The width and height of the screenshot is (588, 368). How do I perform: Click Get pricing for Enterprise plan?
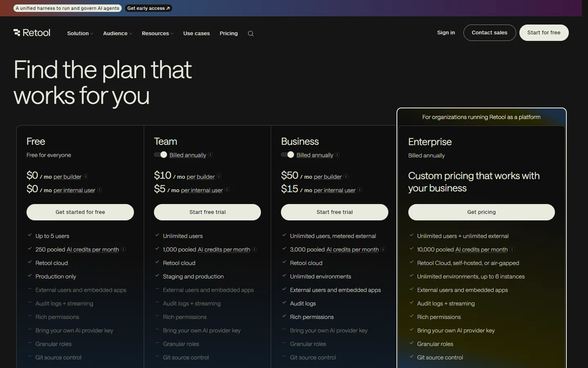pyautogui.click(x=481, y=212)
